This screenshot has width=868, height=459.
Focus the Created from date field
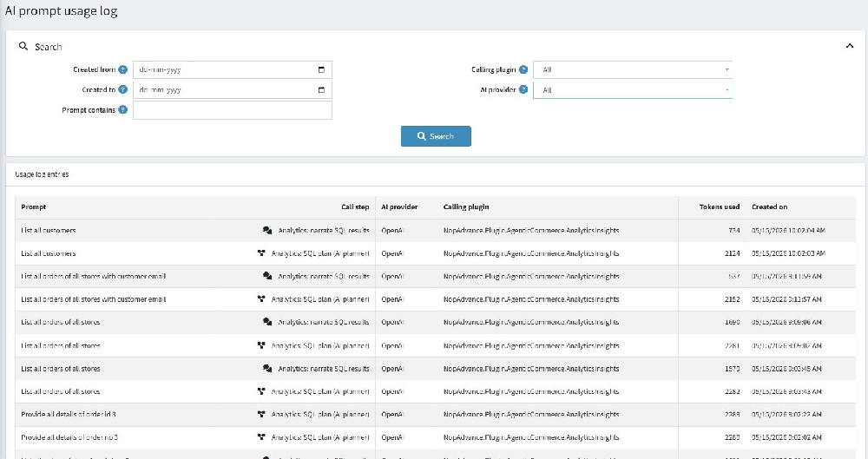point(233,69)
